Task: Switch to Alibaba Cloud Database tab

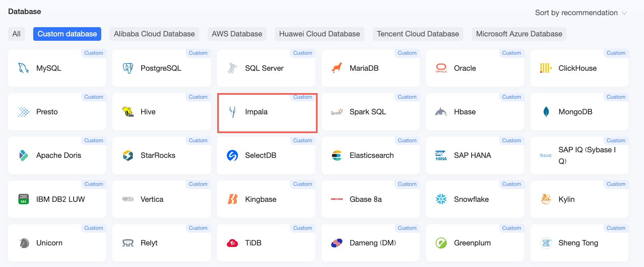Action: 154,34
